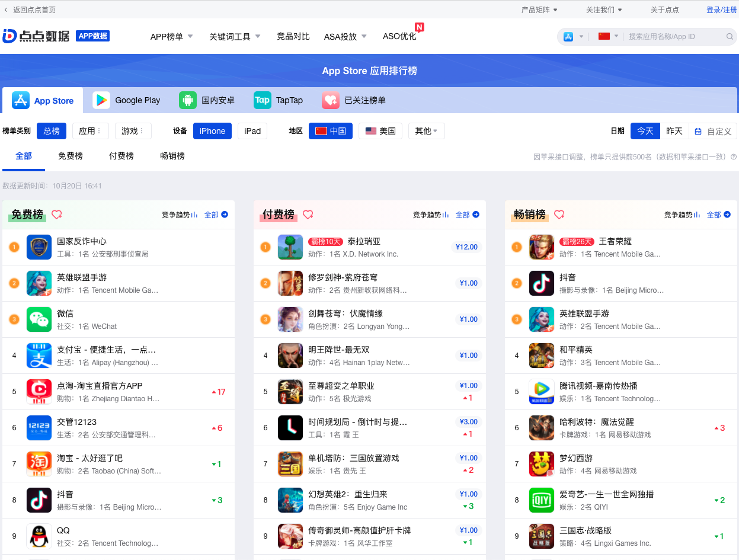Open 王者荣耀 app icon
The height and width of the screenshot is (560, 739).
tap(542, 247)
